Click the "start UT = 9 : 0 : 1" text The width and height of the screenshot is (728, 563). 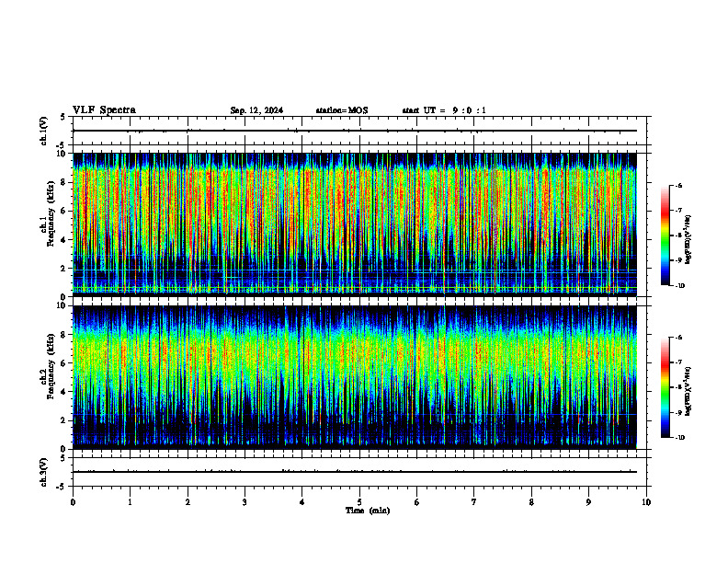[444, 110]
